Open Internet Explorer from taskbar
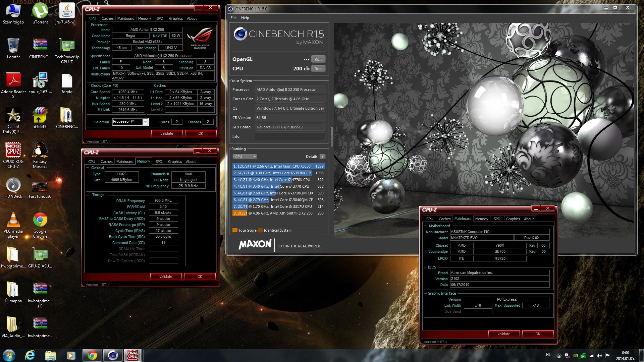644x362 pixels. (x=30, y=355)
